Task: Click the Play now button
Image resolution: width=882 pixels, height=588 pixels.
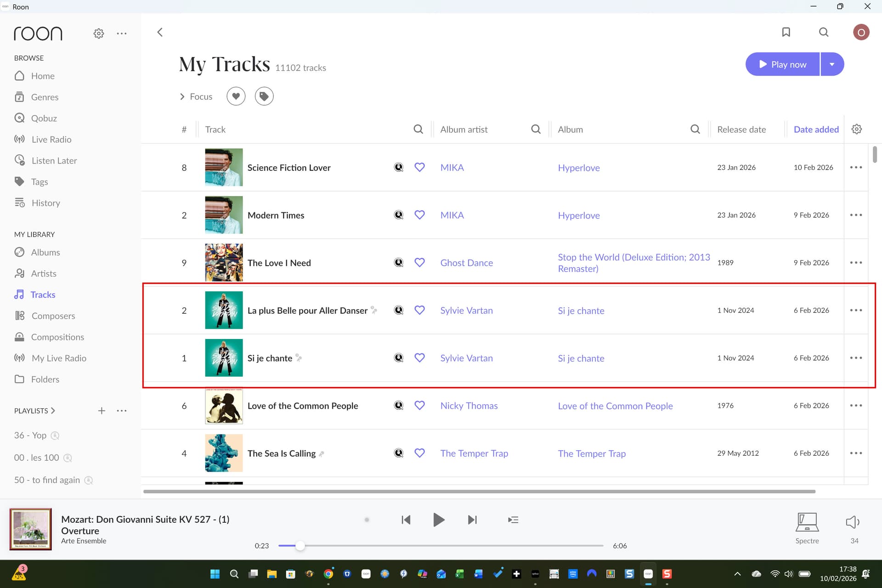Action: pos(782,64)
